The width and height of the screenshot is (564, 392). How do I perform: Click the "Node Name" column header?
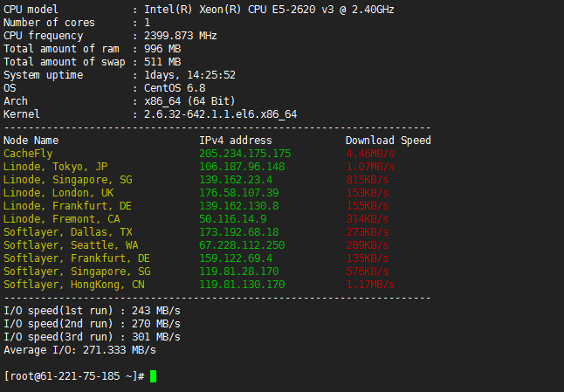point(31,141)
